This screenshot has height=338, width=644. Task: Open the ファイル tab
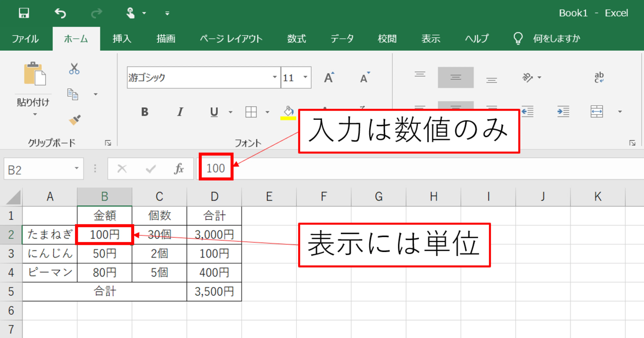(25, 39)
